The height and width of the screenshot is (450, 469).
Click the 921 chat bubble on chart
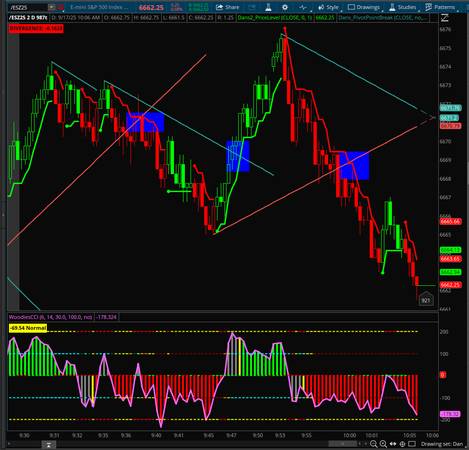(426, 299)
